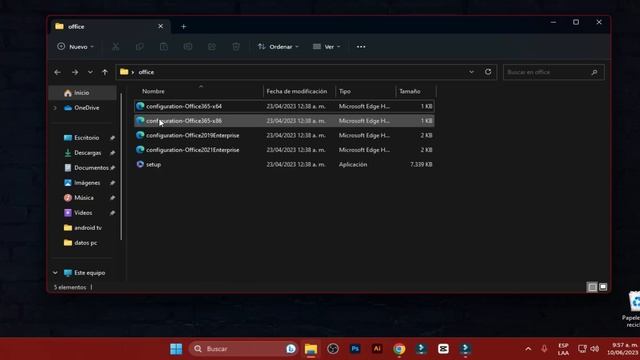Refresh the office folder

click(x=488, y=72)
